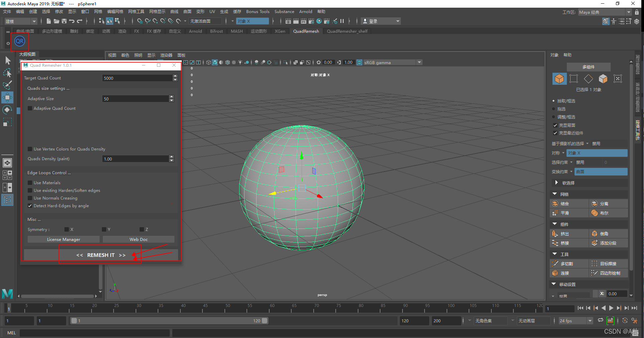Image resolution: width=644 pixels, height=338 pixels.
Task: Enable Adaptive Quad Count checkbox
Action: click(x=30, y=108)
